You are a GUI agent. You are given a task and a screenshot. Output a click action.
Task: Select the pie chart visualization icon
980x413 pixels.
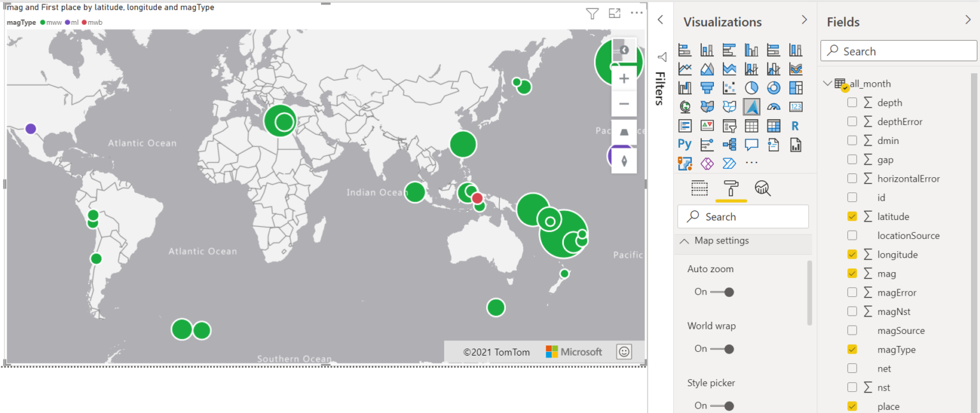(752, 87)
